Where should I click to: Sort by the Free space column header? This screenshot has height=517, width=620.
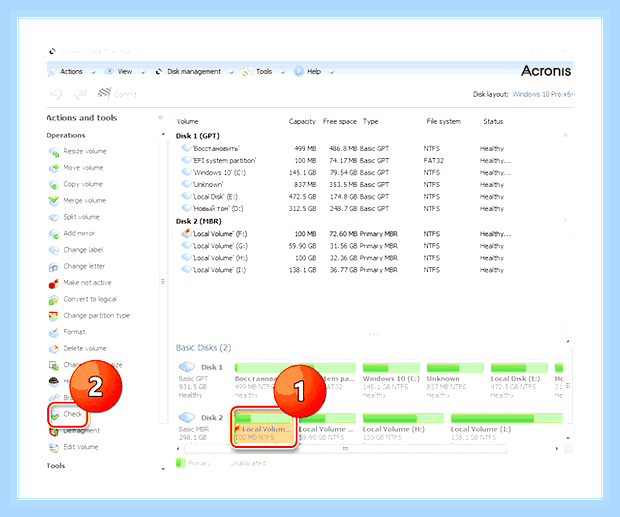pos(340,121)
